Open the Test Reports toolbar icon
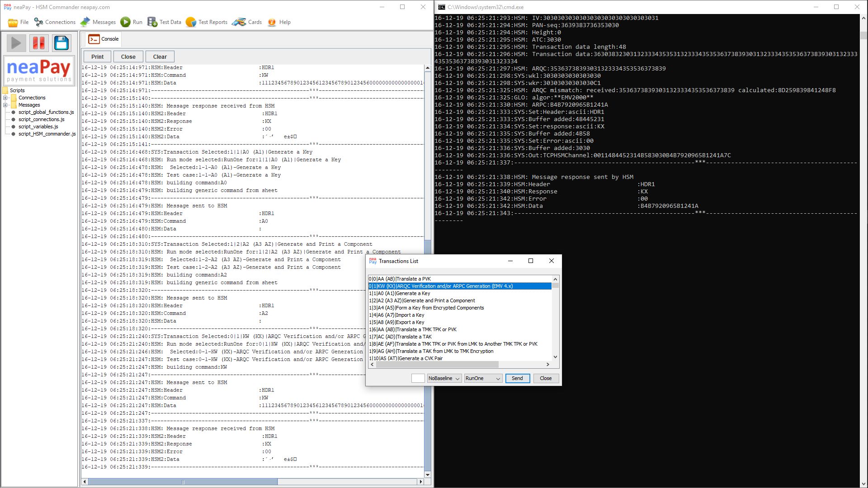The image size is (868, 488). 191,22
